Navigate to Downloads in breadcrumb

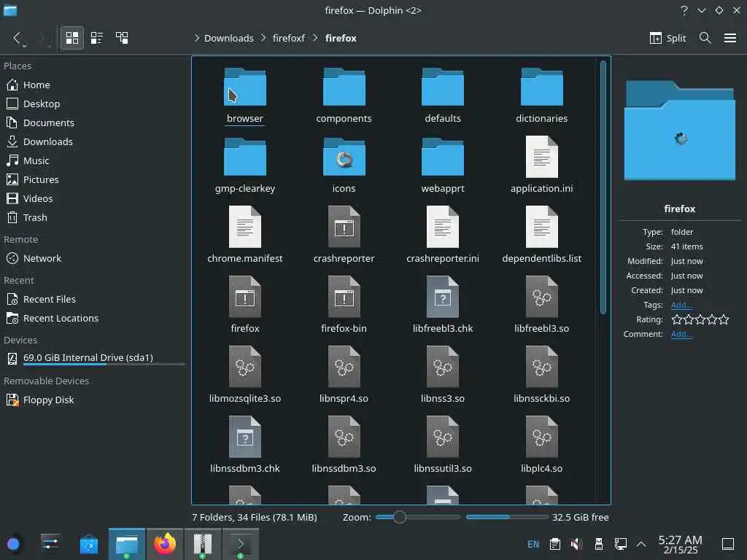pos(228,38)
